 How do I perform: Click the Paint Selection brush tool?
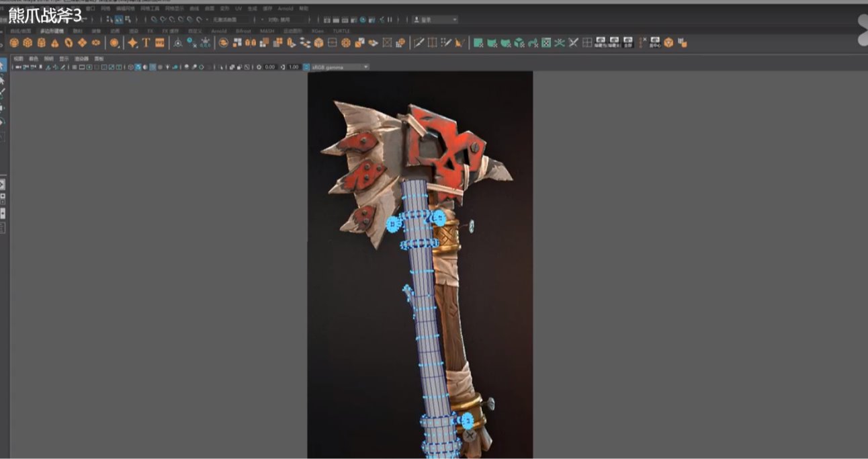tap(3, 93)
